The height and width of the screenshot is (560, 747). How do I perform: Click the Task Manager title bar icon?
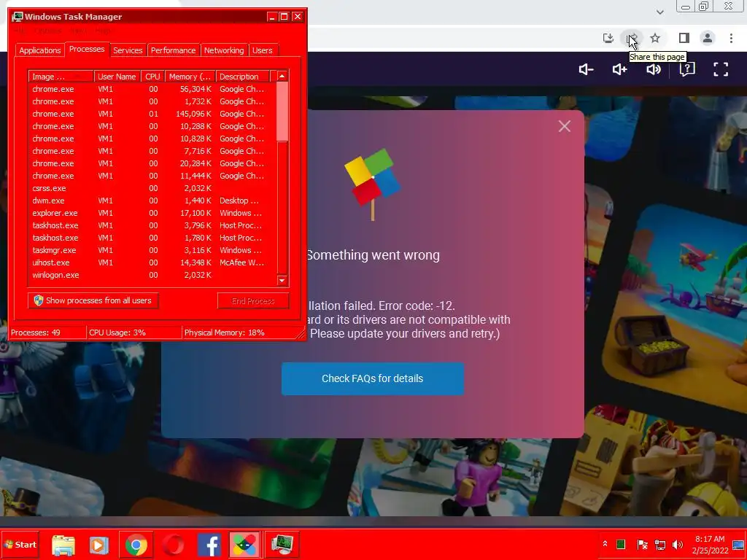click(18, 17)
